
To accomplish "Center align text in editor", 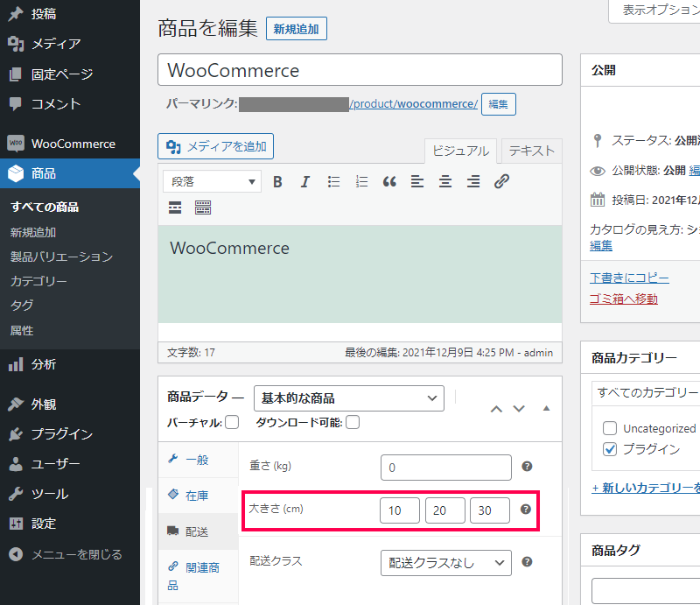I will click(445, 182).
